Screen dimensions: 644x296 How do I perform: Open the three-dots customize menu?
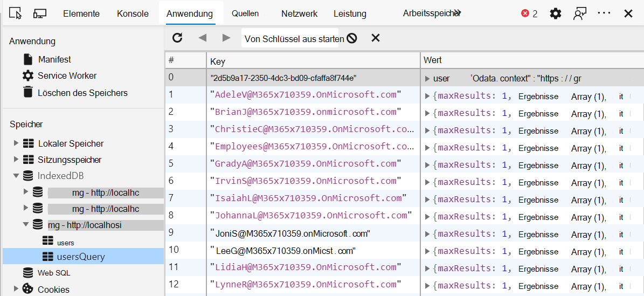pos(604,13)
